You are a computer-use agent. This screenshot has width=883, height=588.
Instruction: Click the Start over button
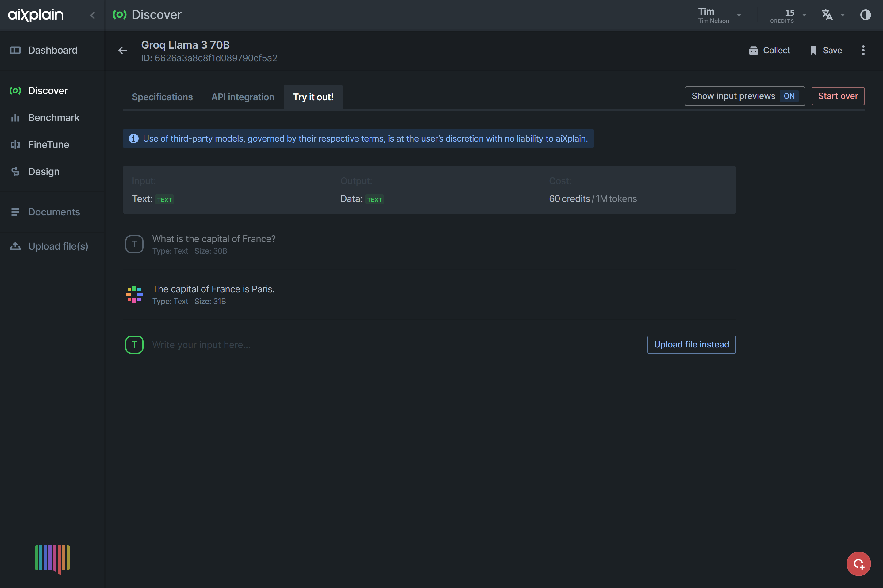click(838, 97)
